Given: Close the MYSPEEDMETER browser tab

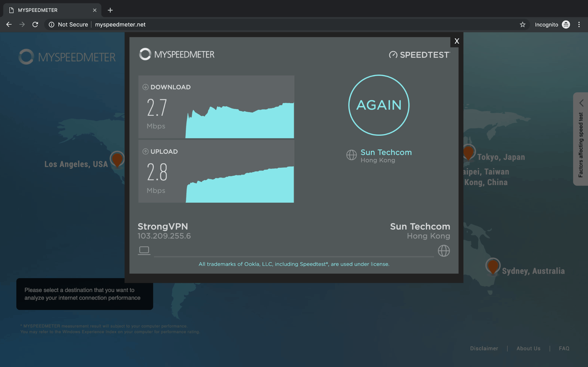Looking at the screenshot, I should click(x=95, y=10).
